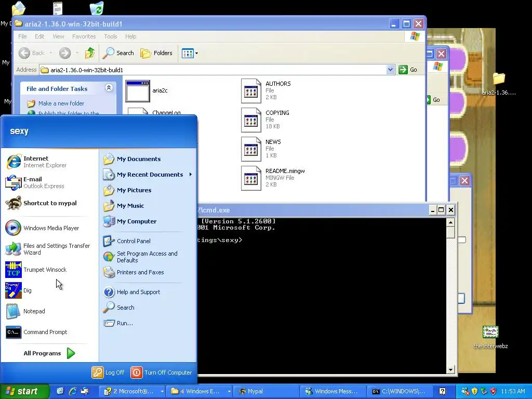
Task: Open the Edit menu
Action: [x=39, y=36]
